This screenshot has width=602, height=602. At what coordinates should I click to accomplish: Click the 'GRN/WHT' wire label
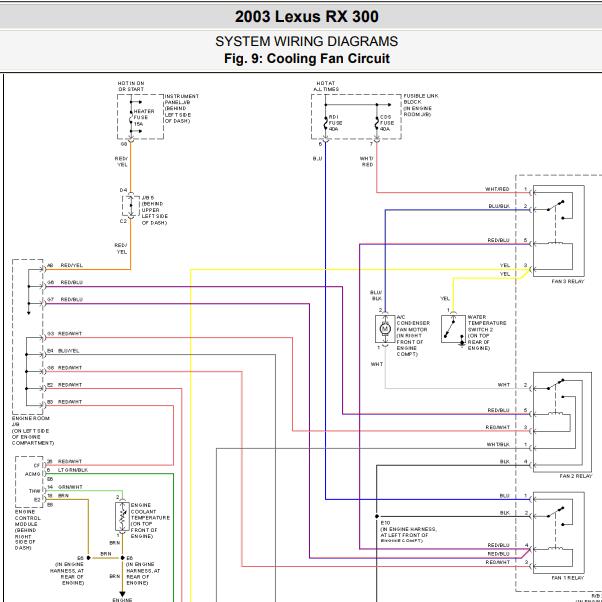point(70,487)
